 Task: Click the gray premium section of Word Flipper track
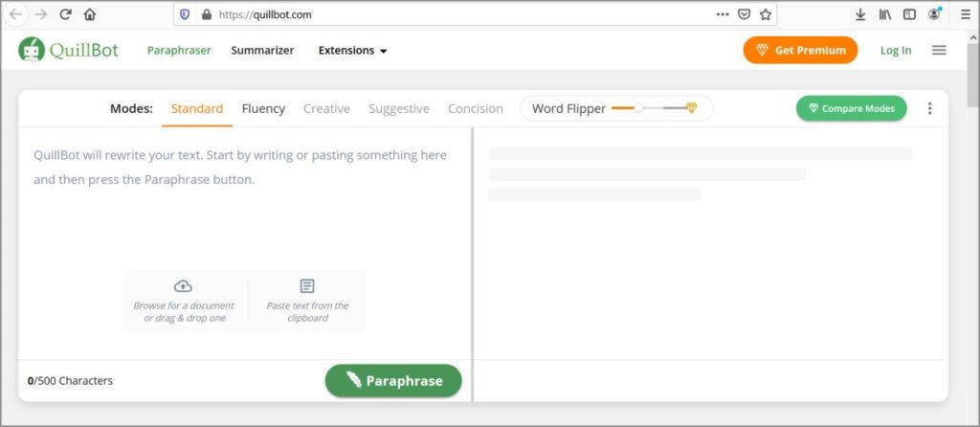[675, 108]
